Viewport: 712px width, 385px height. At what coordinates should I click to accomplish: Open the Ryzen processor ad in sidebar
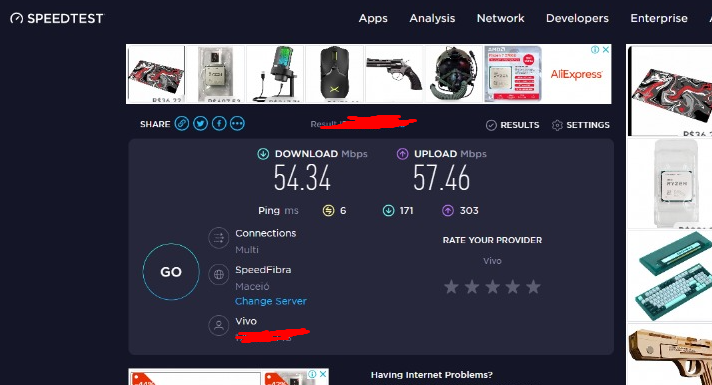[x=670, y=183]
